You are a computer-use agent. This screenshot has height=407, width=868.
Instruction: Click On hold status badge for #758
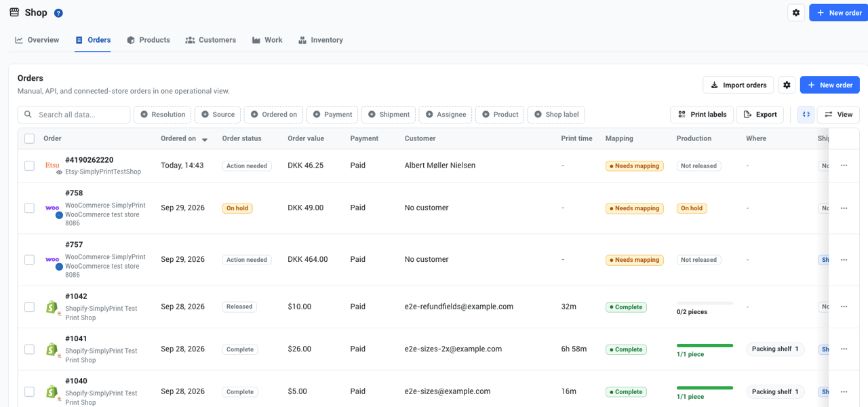coord(237,208)
